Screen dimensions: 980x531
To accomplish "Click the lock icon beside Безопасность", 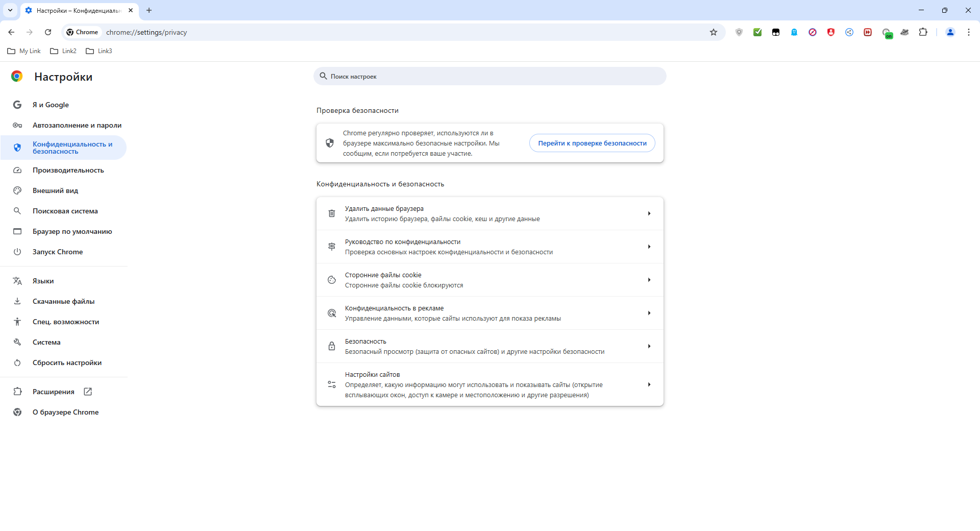I will (x=332, y=346).
